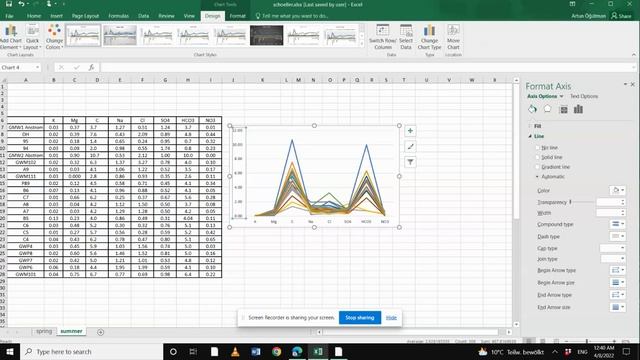Open Add Chart Element menu
This screenshot has width=640, height=360.
tap(11, 37)
